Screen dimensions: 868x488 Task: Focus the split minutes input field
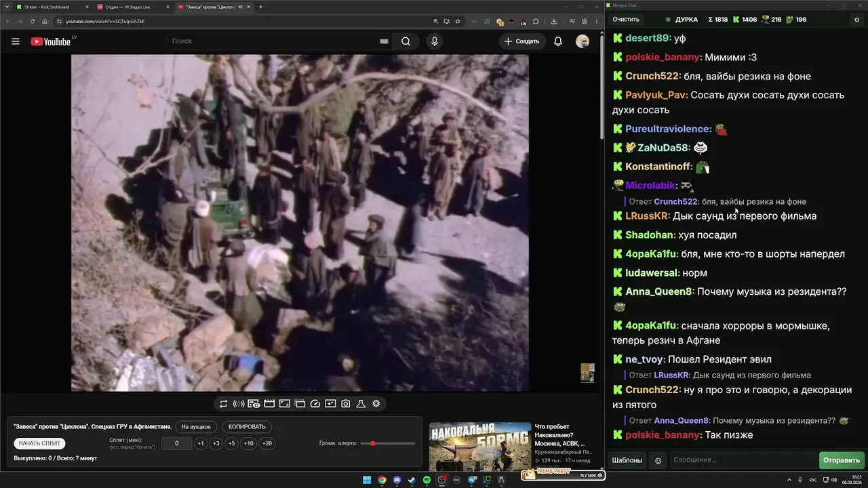[177, 443]
